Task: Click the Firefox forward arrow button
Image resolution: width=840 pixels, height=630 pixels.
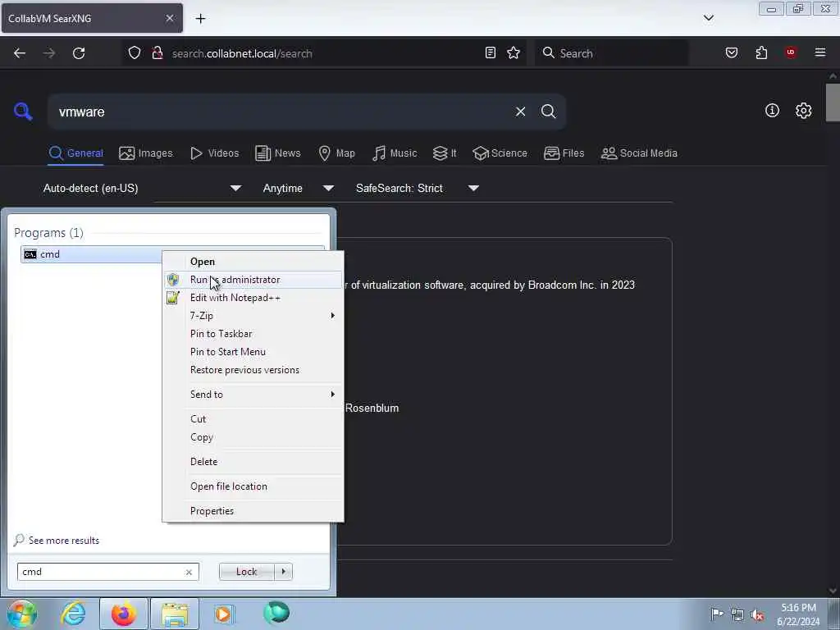Action: [49, 53]
